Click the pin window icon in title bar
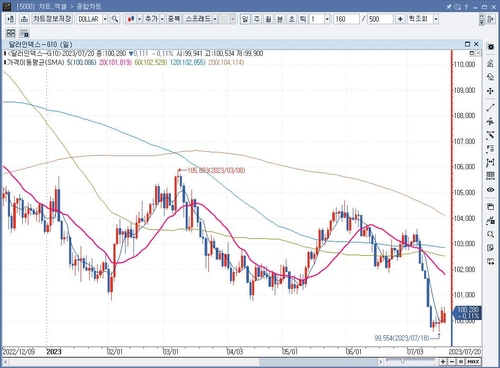The image size is (500, 368). tap(449, 6)
